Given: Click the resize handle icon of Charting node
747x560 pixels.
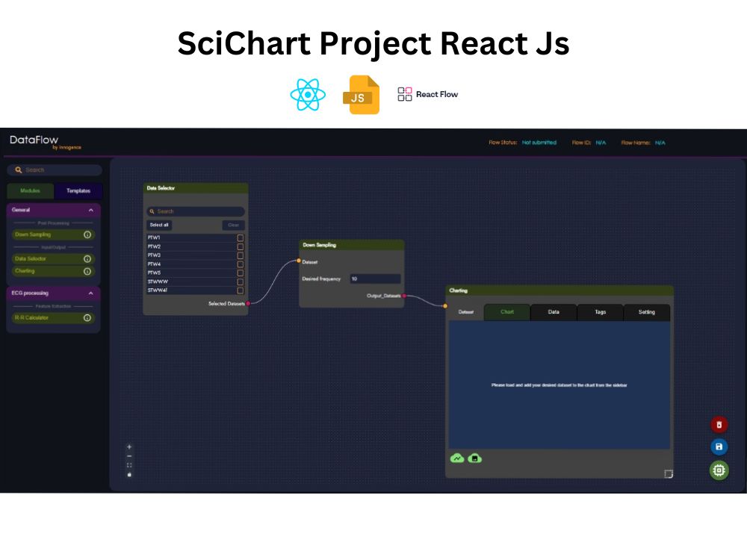Looking at the screenshot, I should pos(669,474).
